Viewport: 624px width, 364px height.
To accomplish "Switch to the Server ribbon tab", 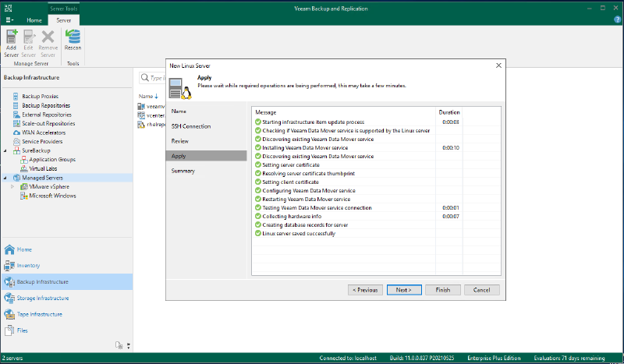I will tap(64, 20).
